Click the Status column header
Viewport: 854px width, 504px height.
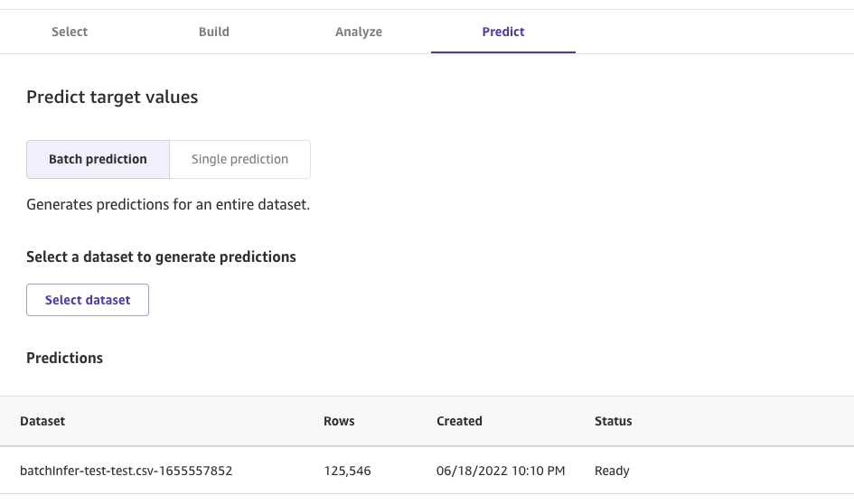point(613,421)
